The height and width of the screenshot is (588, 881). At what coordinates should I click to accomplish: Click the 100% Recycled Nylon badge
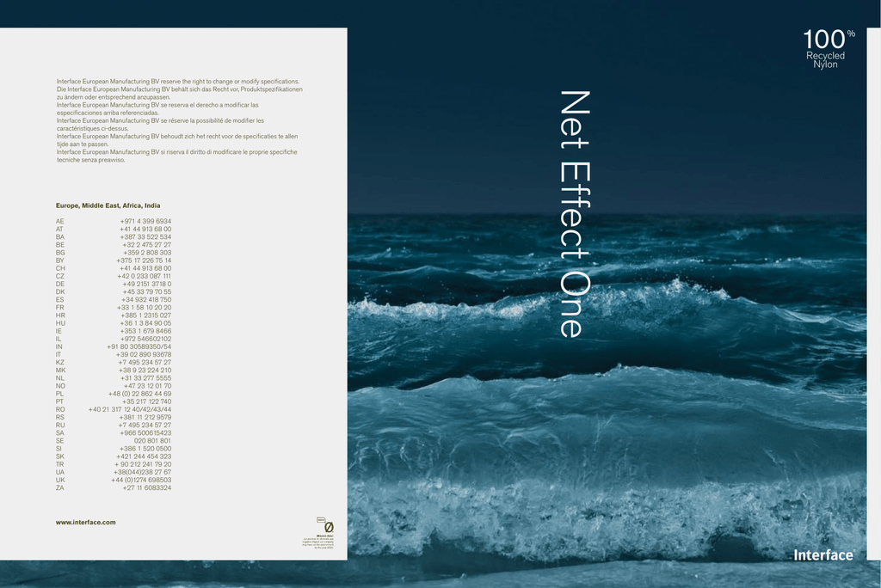[829, 49]
